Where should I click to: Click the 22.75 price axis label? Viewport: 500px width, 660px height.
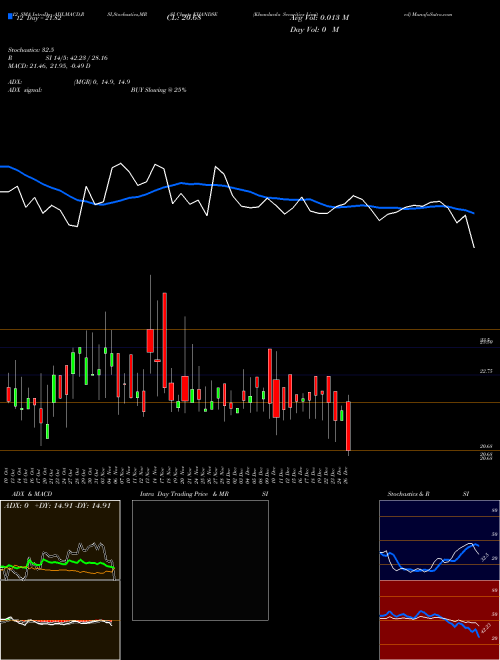coord(486,371)
